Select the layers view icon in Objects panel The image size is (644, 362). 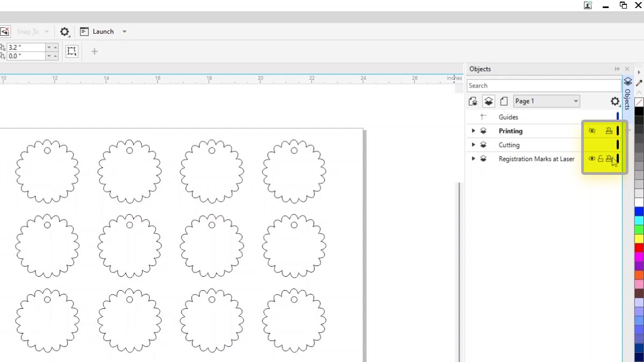tap(488, 101)
